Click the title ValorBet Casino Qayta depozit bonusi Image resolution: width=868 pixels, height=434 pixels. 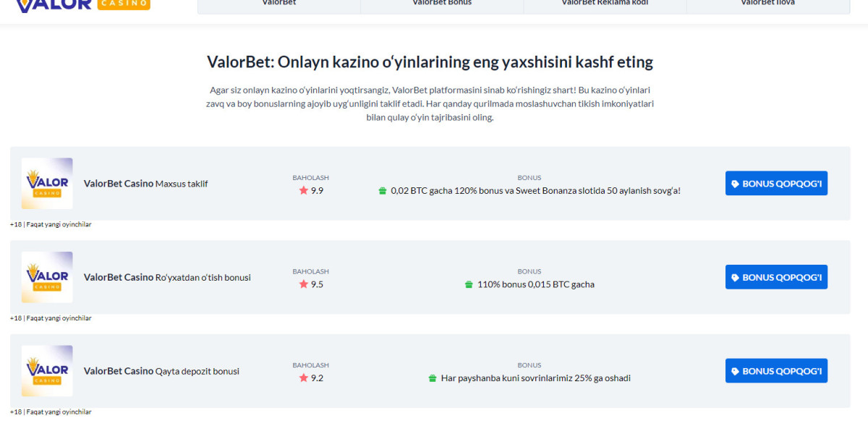click(161, 371)
